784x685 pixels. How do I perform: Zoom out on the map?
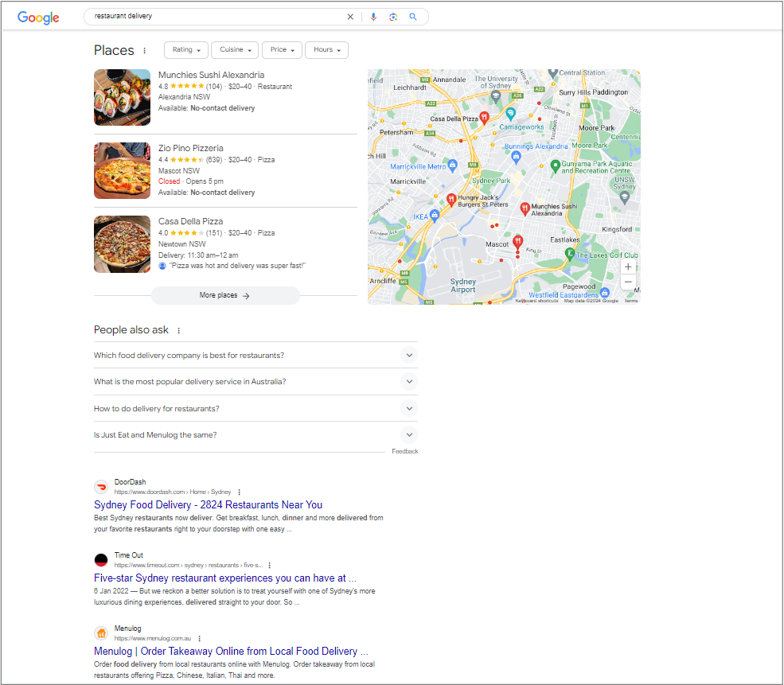click(x=628, y=282)
